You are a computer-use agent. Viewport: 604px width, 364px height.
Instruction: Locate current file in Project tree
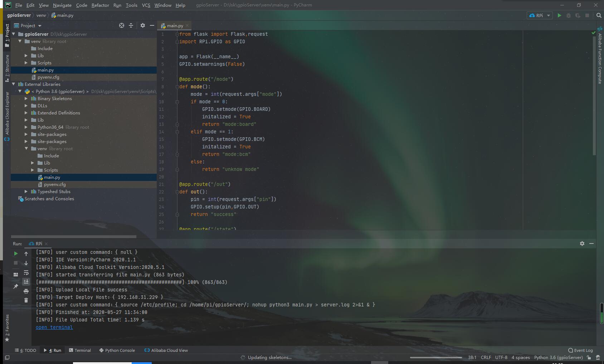pyautogui.click(x=122, y=25)
